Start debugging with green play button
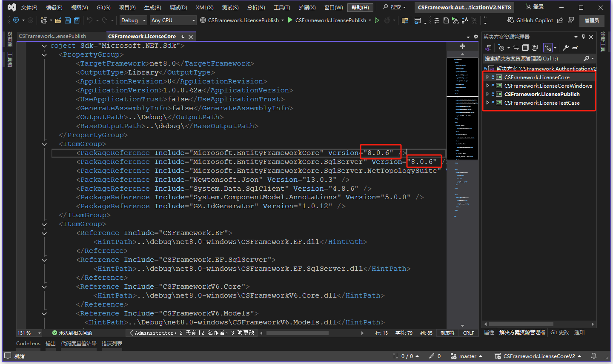Image resolution: width=613 pixels, height=364 pixels. tap(290, 20)
